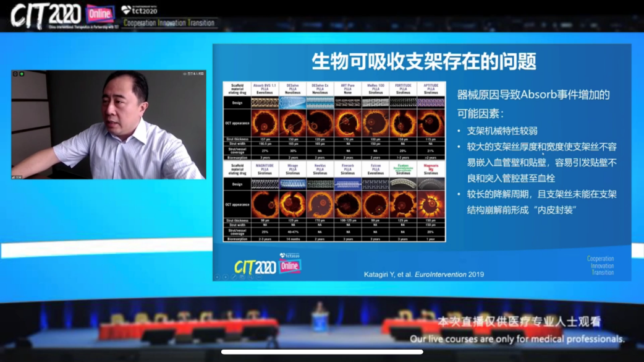Viewport: 644px width, 362px height.
Task: Click the green shield icon on speaker video
Action: pyautogui.click(x=22, y=74)
